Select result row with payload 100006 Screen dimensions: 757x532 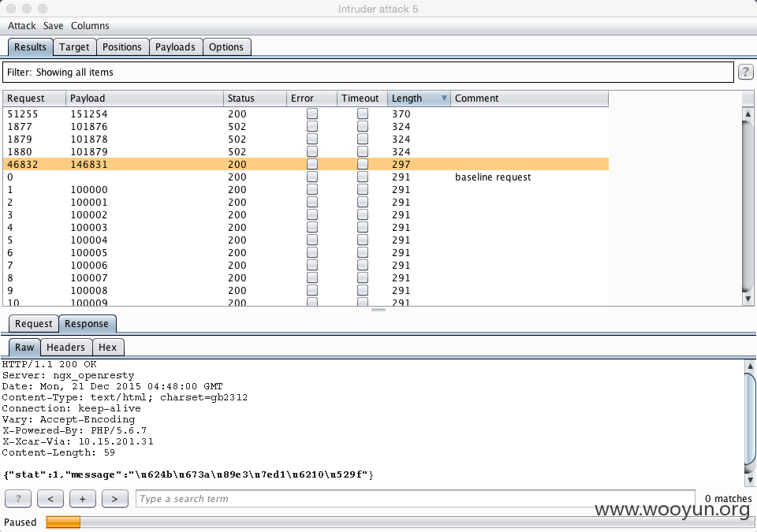(x=305, y=265)
